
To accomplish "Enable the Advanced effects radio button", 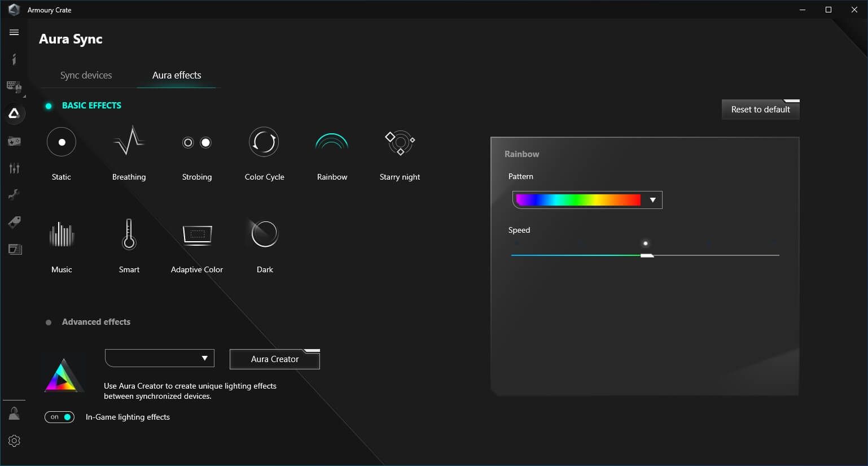I will [49, 323].
